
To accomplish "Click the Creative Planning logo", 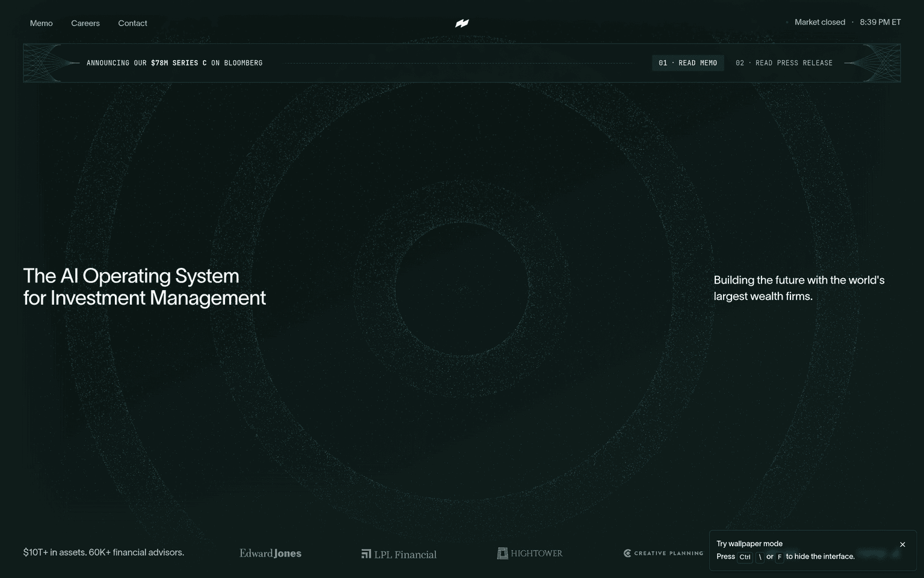I will pos(664,553).
